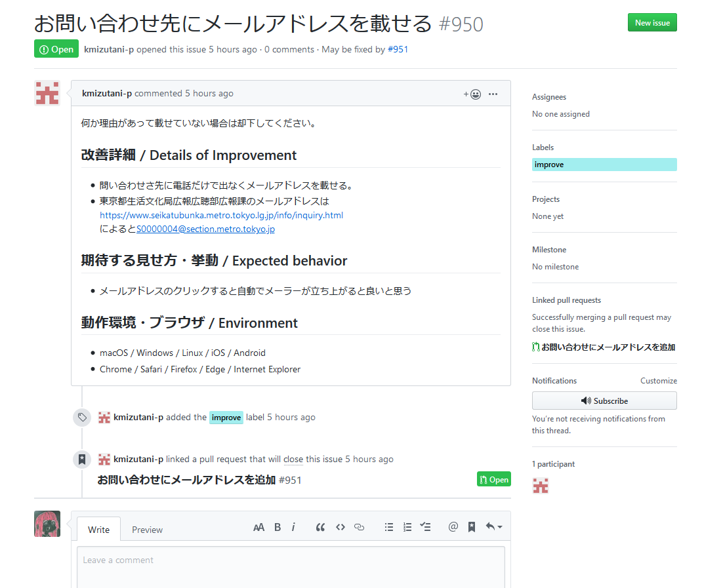This screenshot has height=588, width=702.
Task: Click the improve label in timeline event
Action: (226, 418)
